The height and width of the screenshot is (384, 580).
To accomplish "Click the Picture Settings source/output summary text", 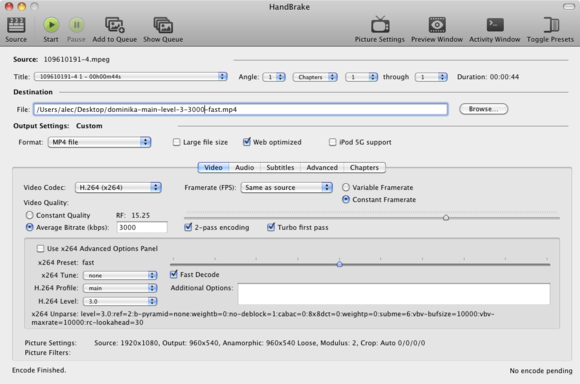I will tap(259, 343).
